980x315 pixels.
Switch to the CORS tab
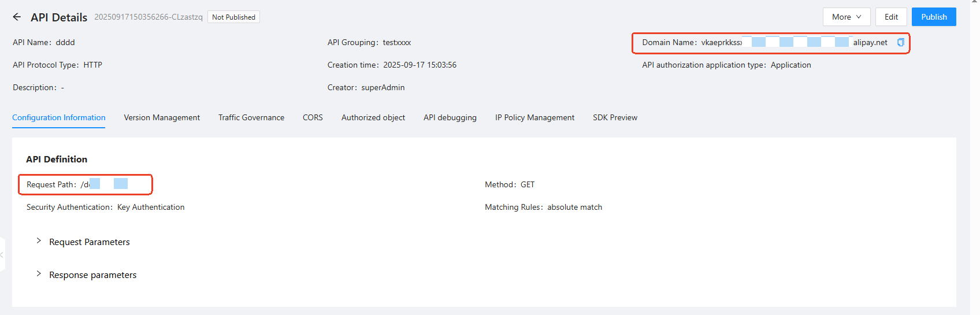point(313,117)
